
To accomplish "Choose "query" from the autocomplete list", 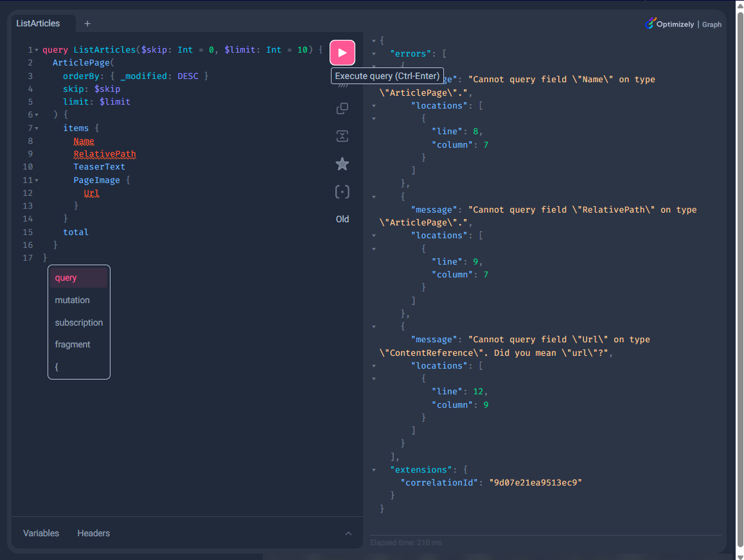I will (79, 278).
